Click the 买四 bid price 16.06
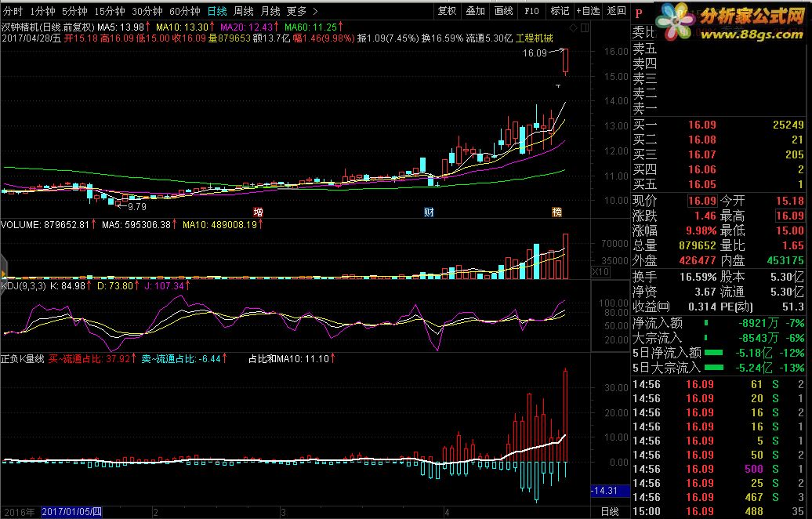Screen dimensions: 812x519 click(701, 169)
